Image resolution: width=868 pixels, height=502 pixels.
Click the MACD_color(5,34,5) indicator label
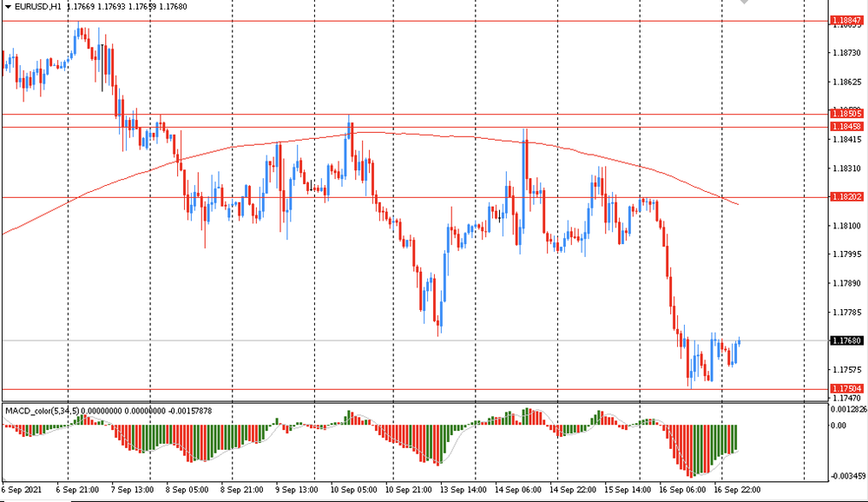(42, 411)
